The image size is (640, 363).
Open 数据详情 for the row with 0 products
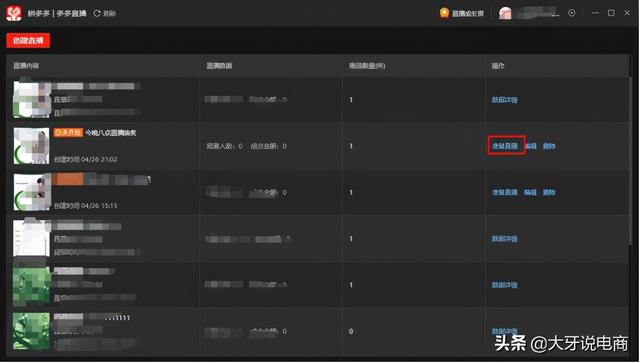(505, 331)
